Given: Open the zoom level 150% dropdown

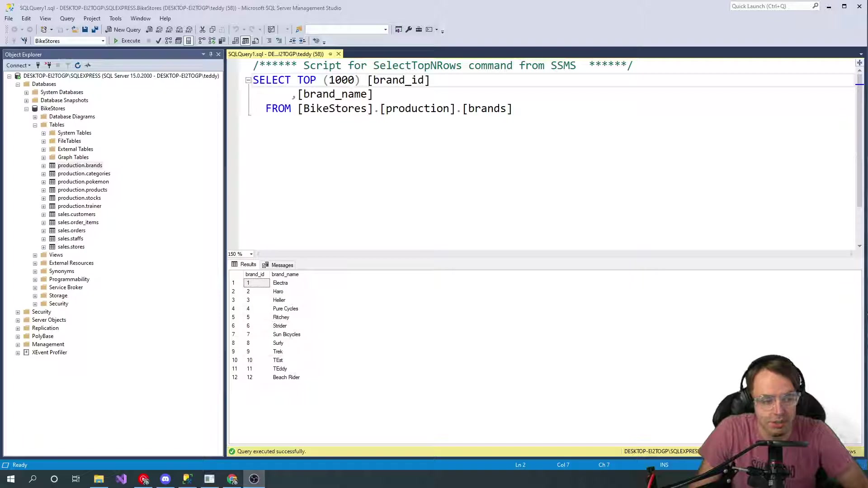Looking at the screenshot, I should coord(251,254).
